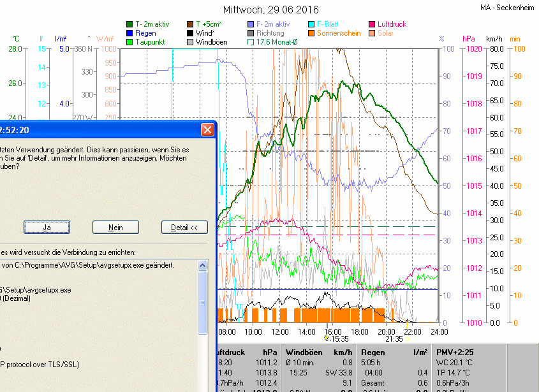Collapse details with Detail << button
The width and height of the screenshot is (539, 392).
pyautogui.click(x=184, y=228)
